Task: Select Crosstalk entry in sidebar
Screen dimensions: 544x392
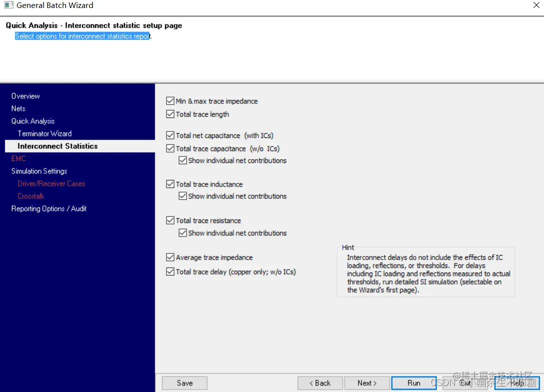Action: point(31,196)
